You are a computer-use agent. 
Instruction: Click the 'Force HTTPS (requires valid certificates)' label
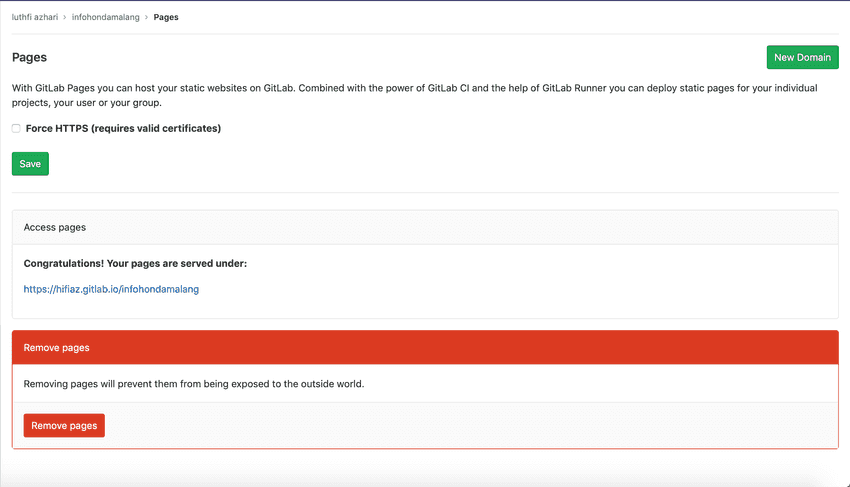[123, 128]
